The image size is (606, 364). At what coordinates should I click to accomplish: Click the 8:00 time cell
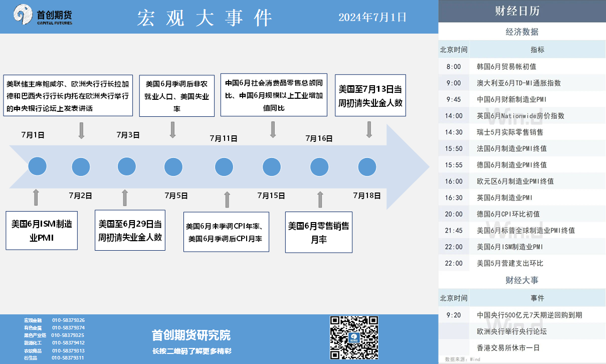coord(454,66)
